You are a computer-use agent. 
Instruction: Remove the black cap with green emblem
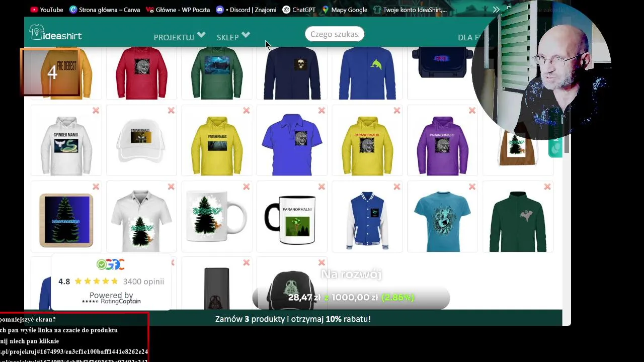point(321,262)
